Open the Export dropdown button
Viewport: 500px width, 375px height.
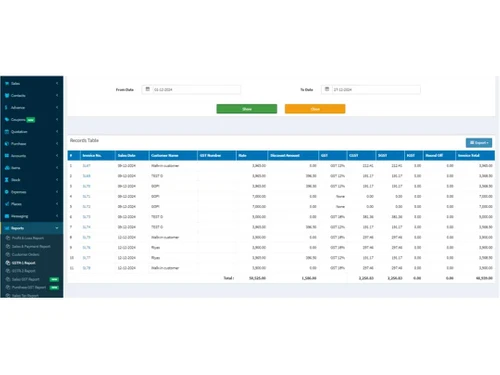pos(479,143)
